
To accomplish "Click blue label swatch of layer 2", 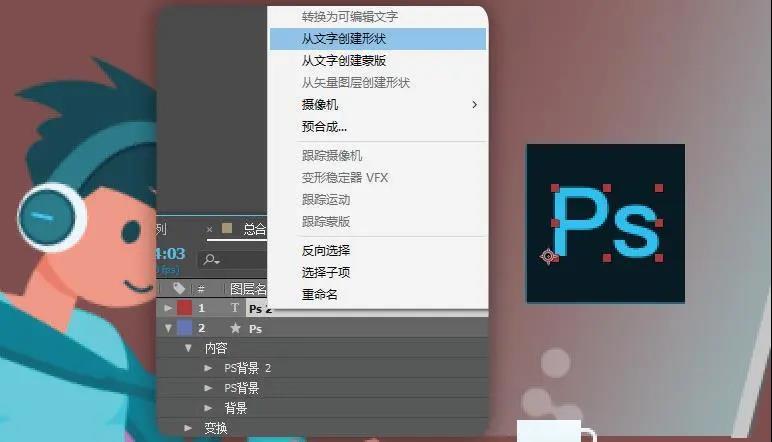I will [x=185, y=328].
